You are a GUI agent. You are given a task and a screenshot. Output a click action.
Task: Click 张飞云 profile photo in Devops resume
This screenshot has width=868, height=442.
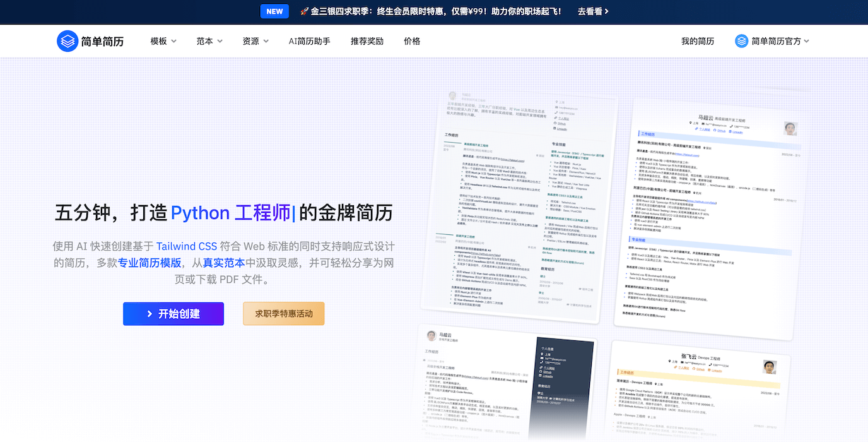tap(768, 367)
